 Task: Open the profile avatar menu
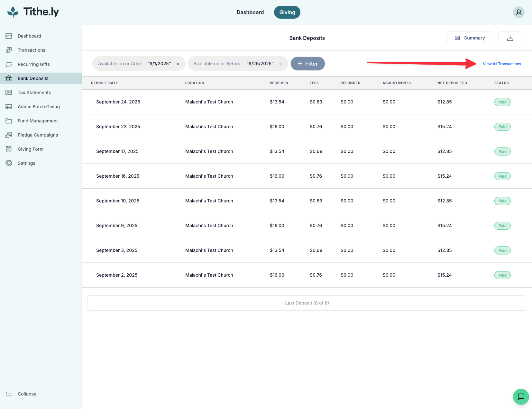tap(518, 12)
